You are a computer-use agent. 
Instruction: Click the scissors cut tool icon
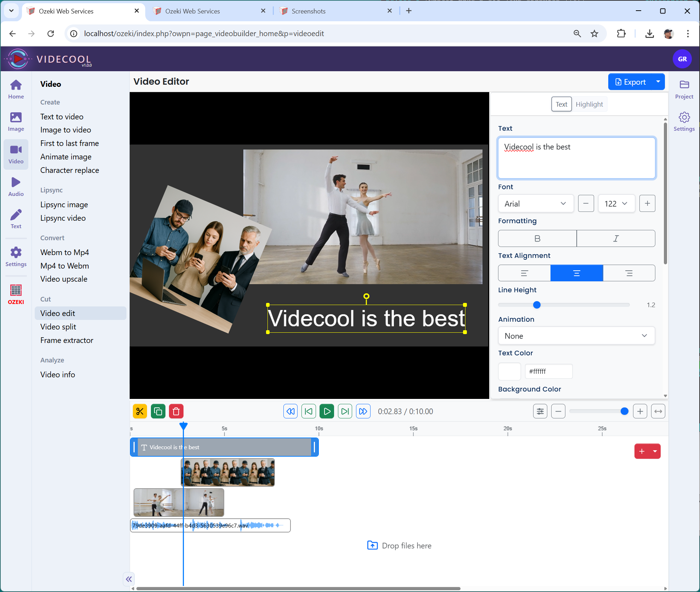140,411
